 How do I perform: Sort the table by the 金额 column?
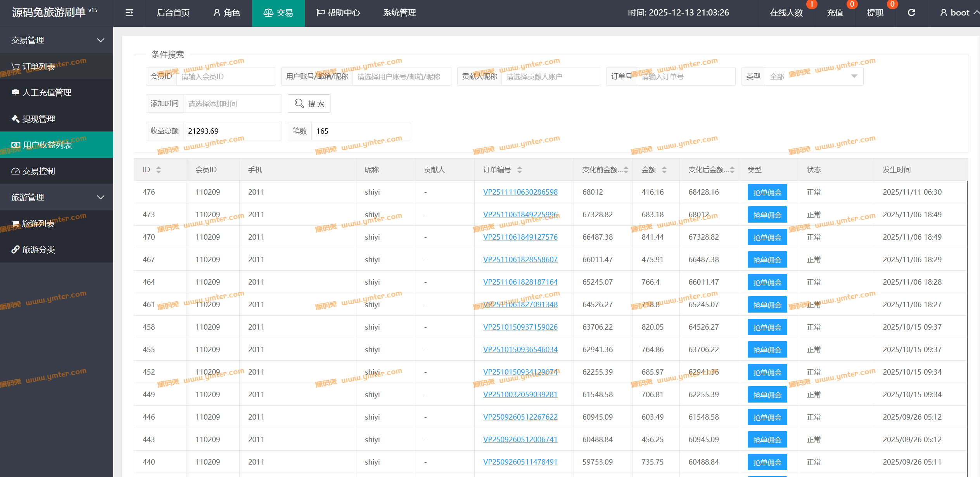[x=664, y=169]
